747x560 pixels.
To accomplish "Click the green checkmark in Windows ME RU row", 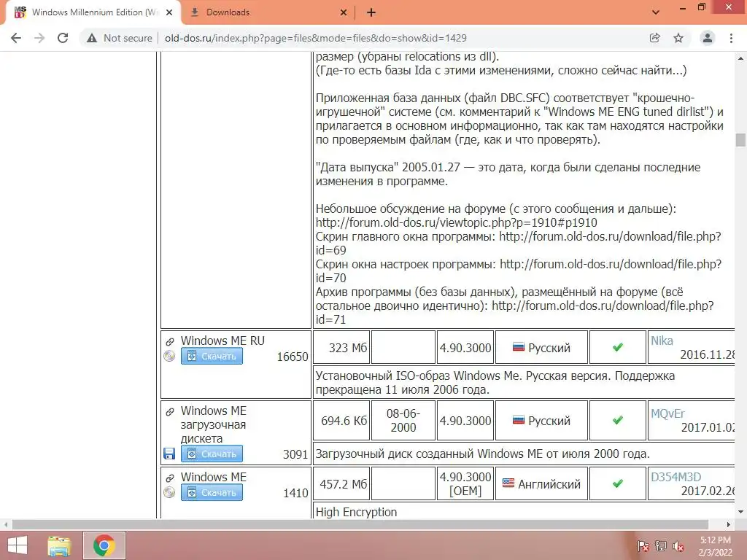I will 618,347.
